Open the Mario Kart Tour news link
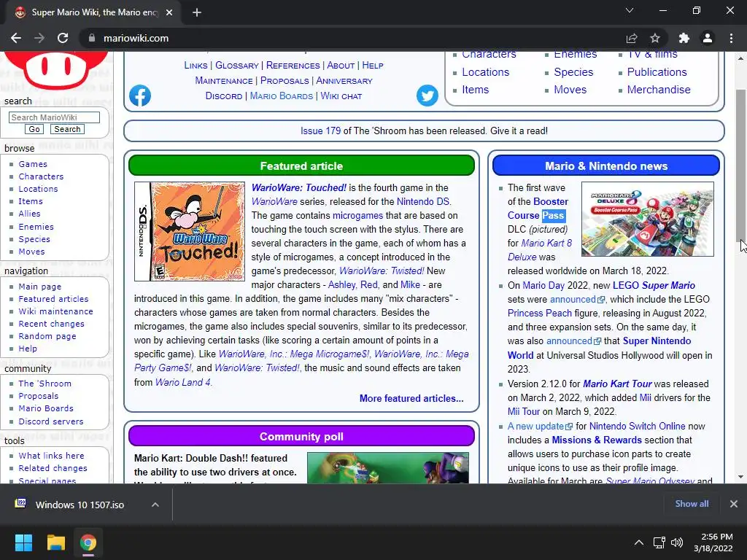The width and height of the screenshot is (747, 560). [x=617, y=384]
